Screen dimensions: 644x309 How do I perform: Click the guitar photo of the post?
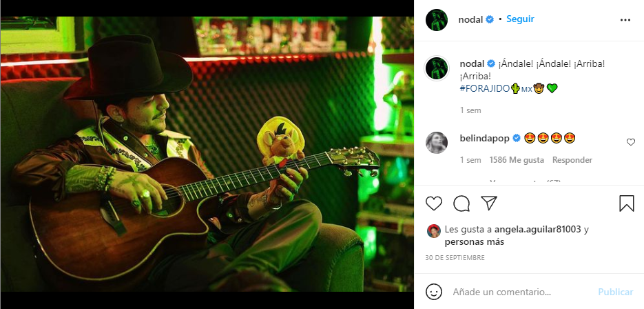pyautogui.click(x=207, y=154)
